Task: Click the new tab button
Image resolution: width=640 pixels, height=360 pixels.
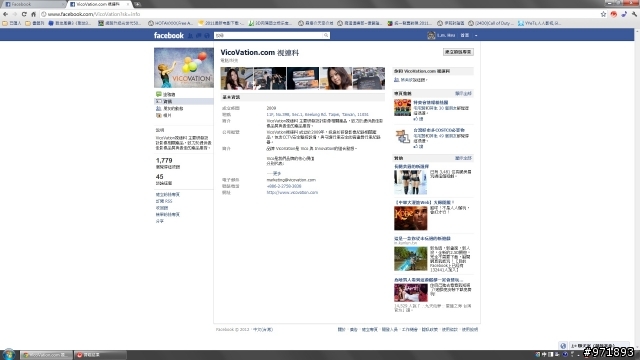Action: [138, 4]
